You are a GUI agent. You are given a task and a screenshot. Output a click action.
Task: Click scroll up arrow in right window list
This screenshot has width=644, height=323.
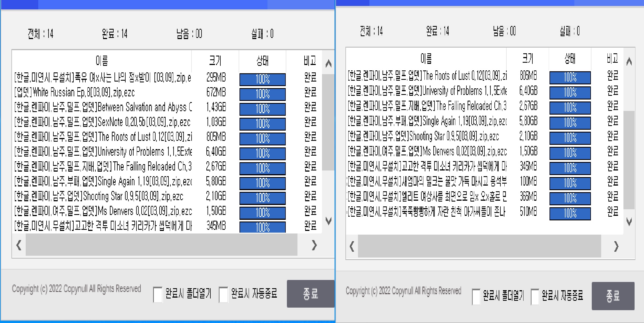click(x=629, y=62)
